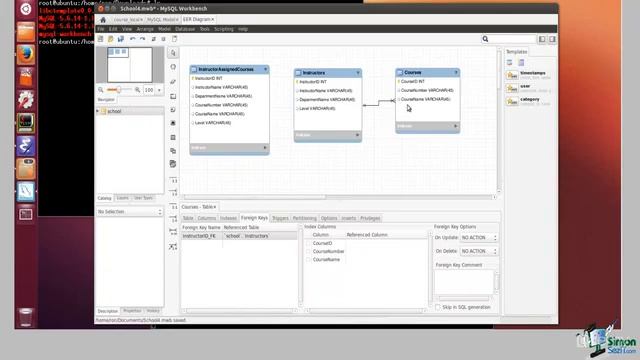Open the Database menu
The height and width of the screenshot is (360, 640).
[x=185, y=29]
